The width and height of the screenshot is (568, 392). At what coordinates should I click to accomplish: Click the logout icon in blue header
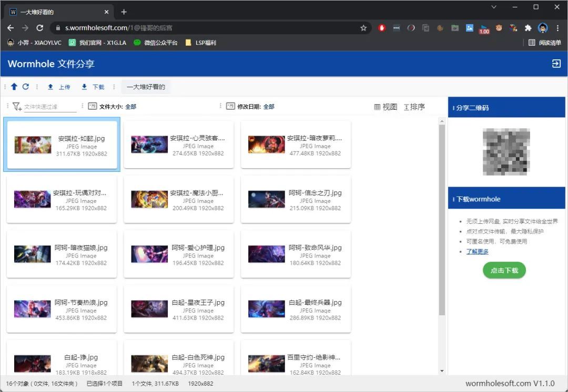556,64
